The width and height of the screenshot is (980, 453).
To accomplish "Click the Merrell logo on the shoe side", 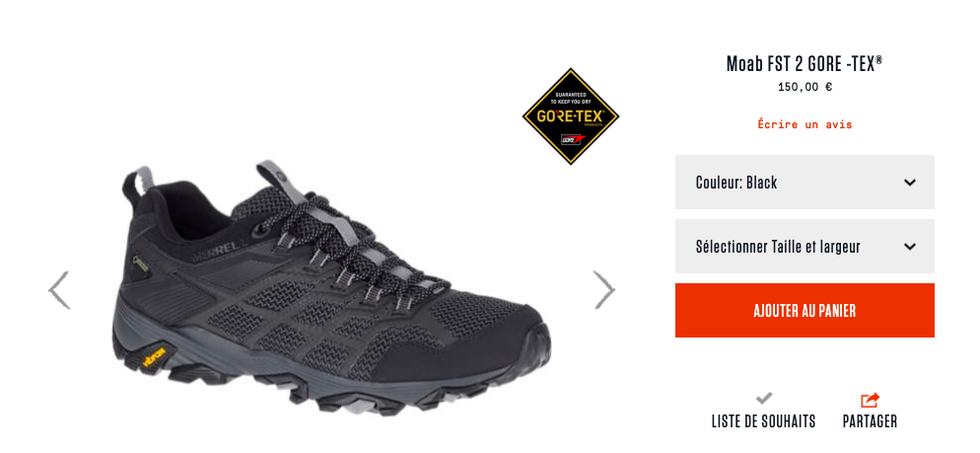I will (x=216, y=251).
